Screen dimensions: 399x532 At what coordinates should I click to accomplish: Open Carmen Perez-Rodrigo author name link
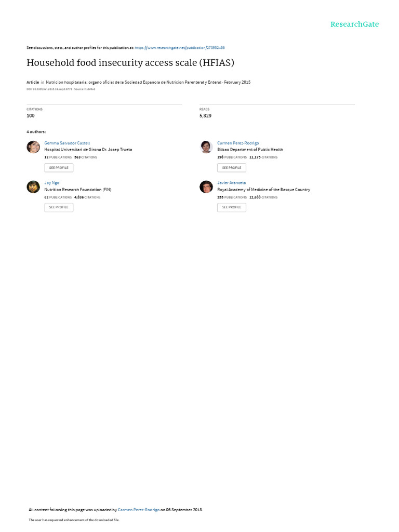point(238,143)
